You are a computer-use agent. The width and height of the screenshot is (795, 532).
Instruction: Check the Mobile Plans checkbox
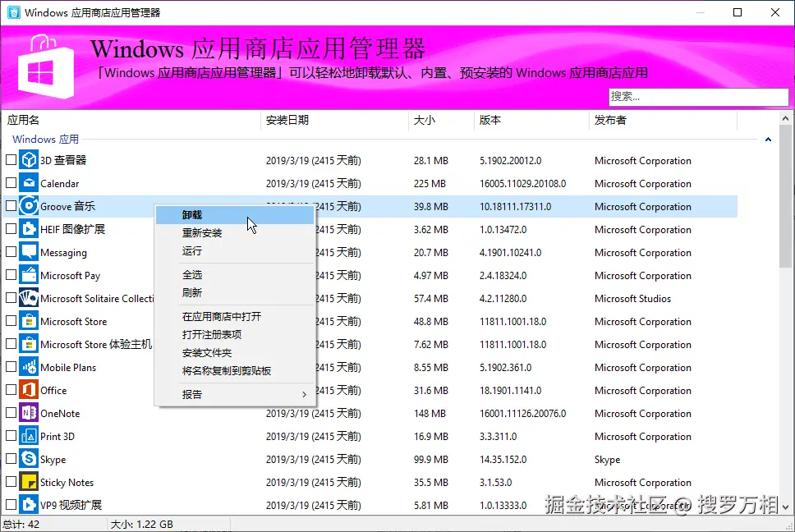(x=11, y=367)
